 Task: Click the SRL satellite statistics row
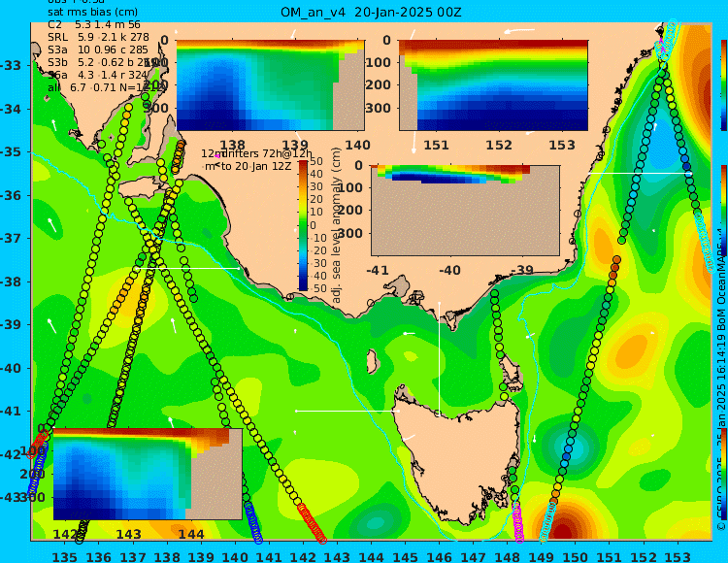[x=98, y=37]
